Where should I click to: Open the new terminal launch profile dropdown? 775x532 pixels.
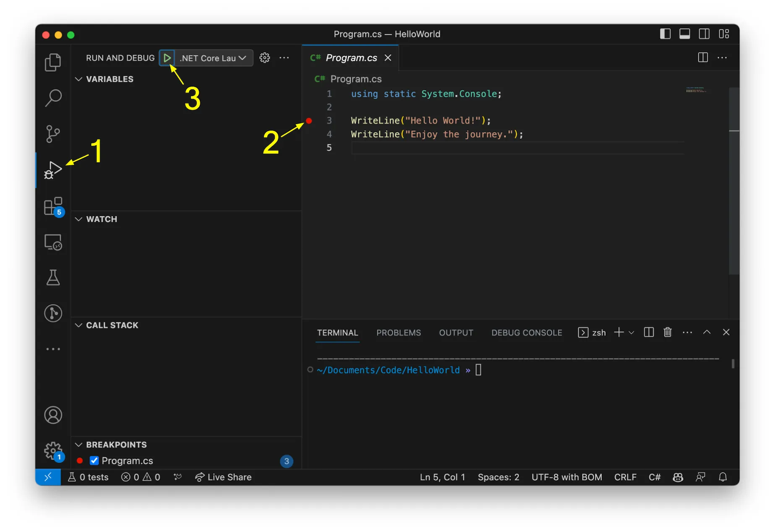point(631,332)
